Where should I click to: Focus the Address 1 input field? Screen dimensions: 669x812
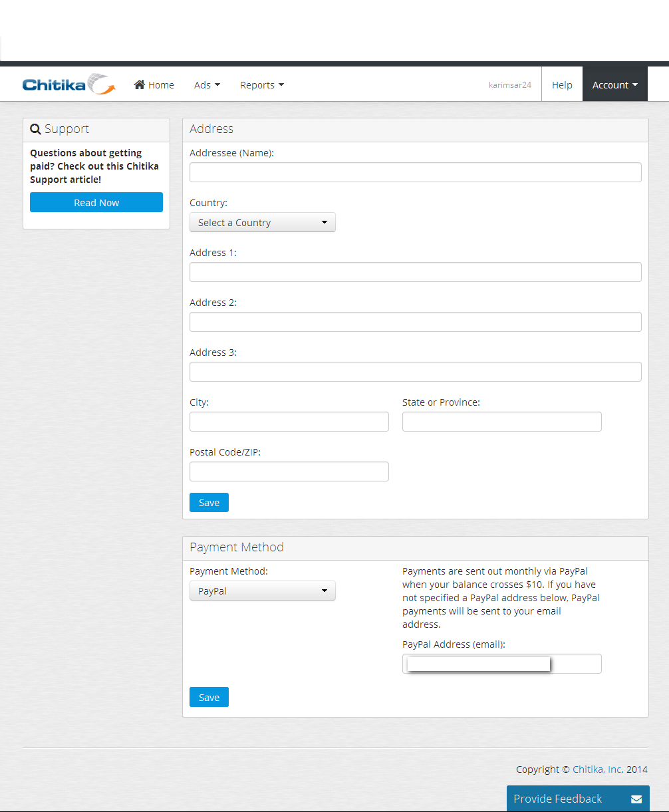[416, 272]
